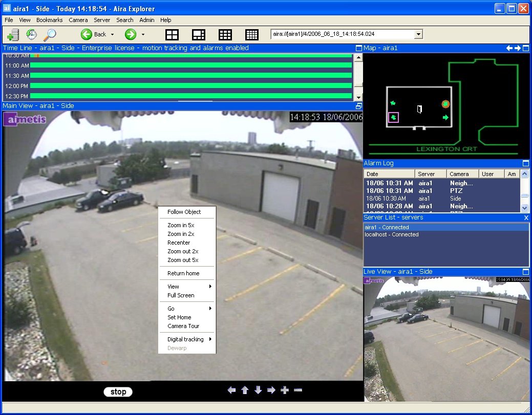Screen dimensions: 532x415
Task: Expand the Go submenu in the context menu
Action: (187, 309)
